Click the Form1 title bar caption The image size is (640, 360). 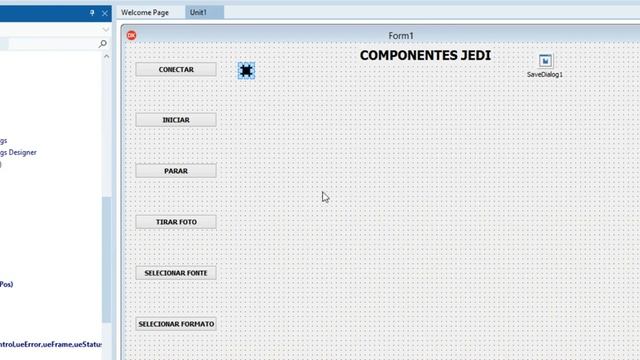[401, 36]
